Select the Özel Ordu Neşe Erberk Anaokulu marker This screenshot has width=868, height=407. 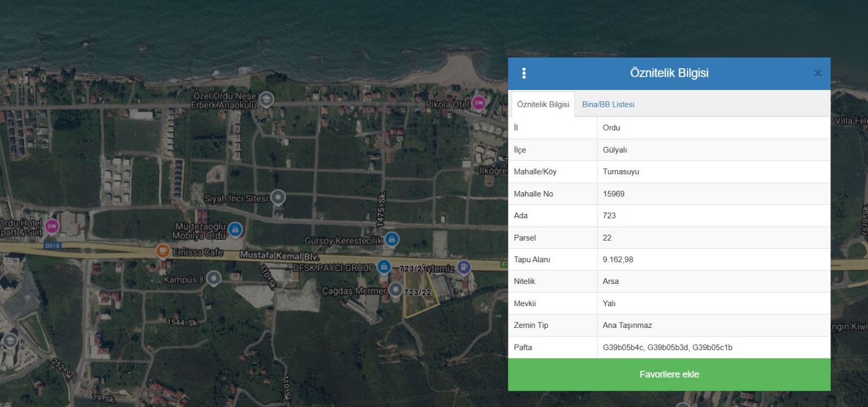point(266,99)
